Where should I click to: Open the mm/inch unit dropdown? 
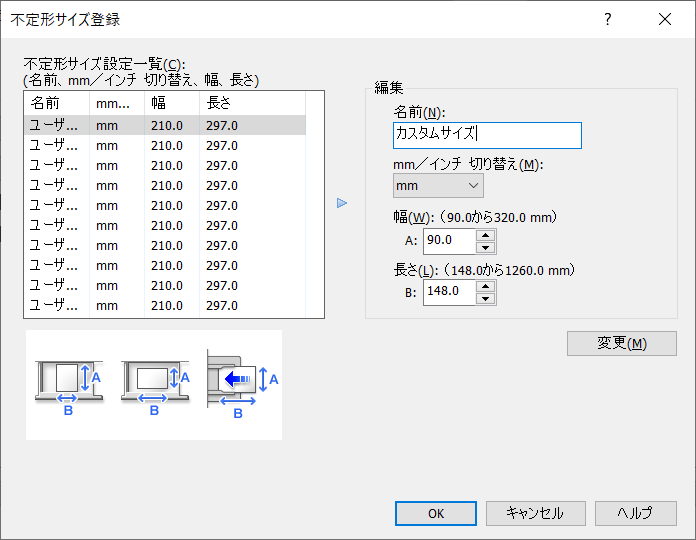[x=438, y=185]
